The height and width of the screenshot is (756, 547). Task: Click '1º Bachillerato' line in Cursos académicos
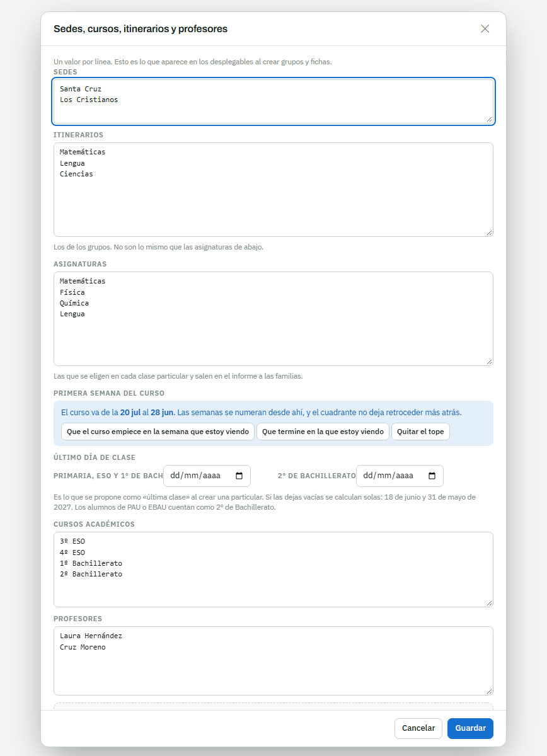[x=91, y=563]
